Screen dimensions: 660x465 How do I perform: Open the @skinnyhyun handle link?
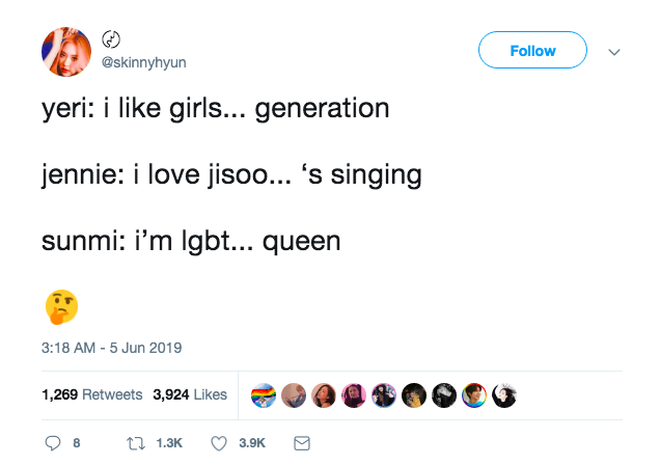pyautogui.click(x=144, y=62)
